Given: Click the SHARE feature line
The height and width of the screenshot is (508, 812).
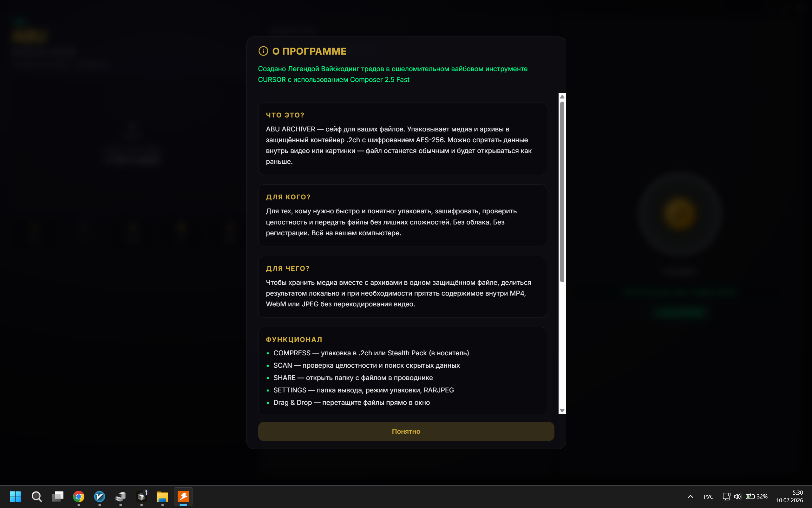Looking at the screenshot, I should (353, 378).
